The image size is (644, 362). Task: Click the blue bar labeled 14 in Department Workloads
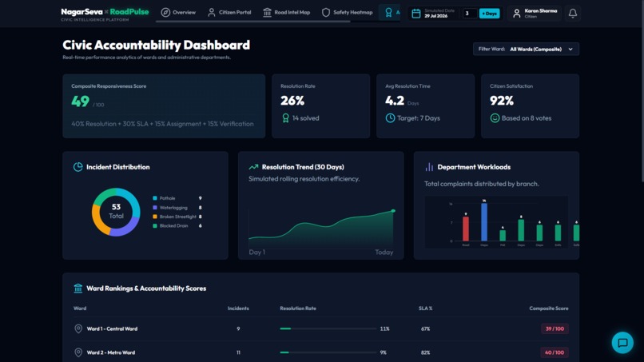click(x=484, y=222)
